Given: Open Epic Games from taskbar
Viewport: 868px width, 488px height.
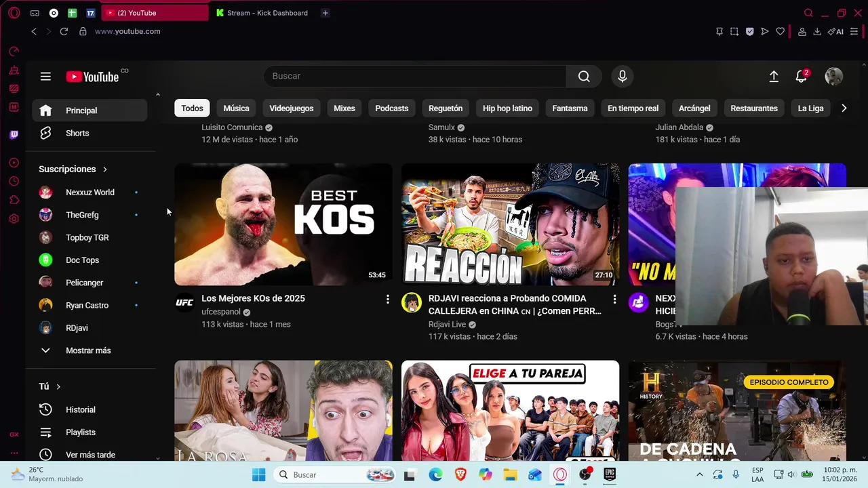Looking at the screenshot, I should tap(610, 475).
